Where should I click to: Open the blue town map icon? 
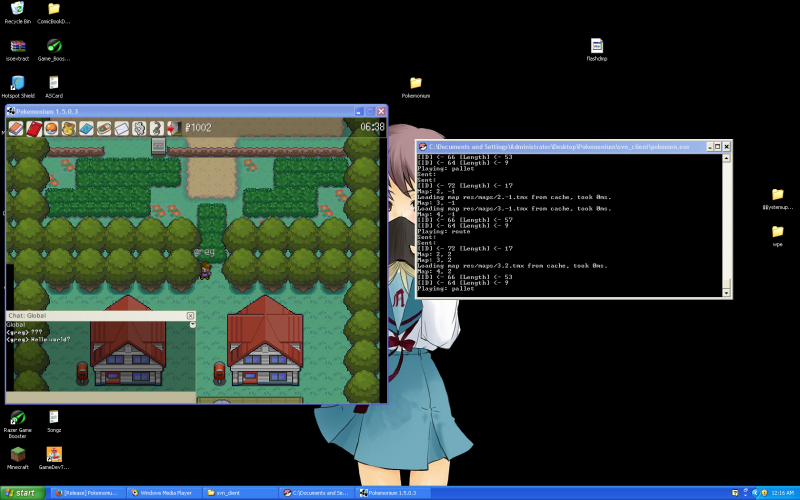pos(86,128)
